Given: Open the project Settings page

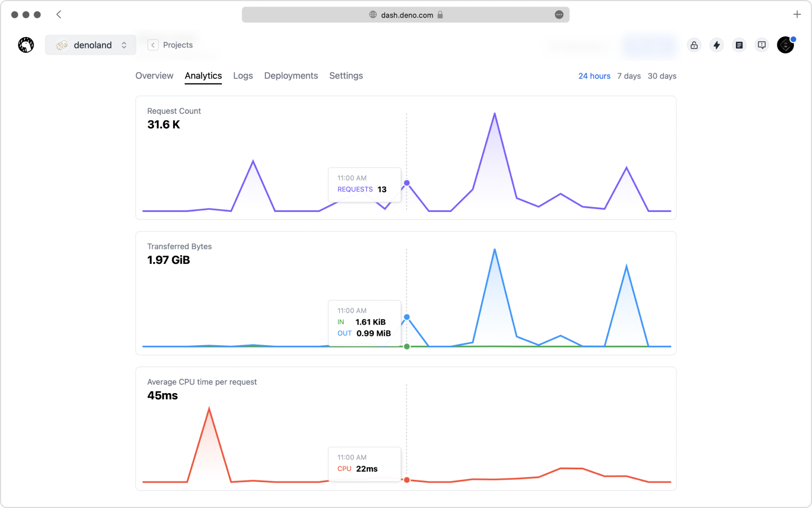Looking at the screenshot, I should pyautogui.click(x=346, y=76).
